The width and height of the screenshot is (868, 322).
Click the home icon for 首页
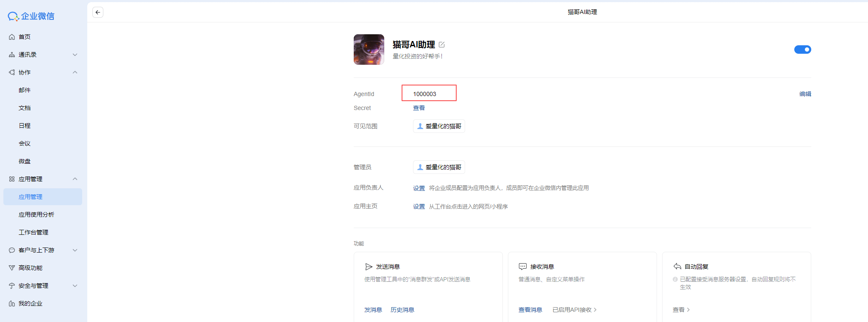point(12,37)
